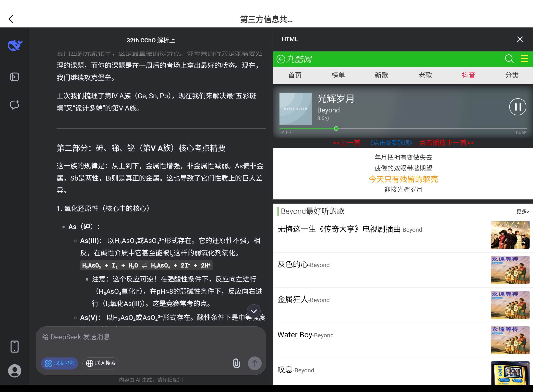Click the 九酷网 back arrow logo
Viewport: 533px width, 392px height.
pyautogui.click(x=294, y=59)
